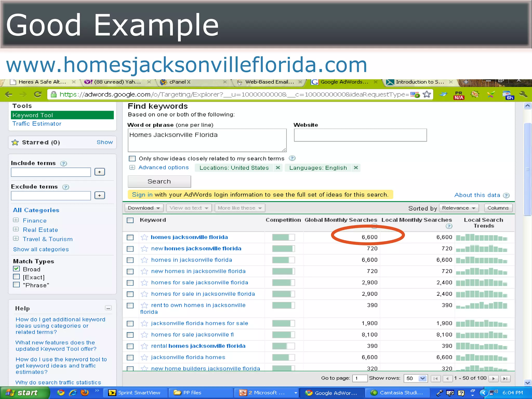Remove the Languages: English filter
This screenshot has height=399, width=532.
tap(356, 168)
